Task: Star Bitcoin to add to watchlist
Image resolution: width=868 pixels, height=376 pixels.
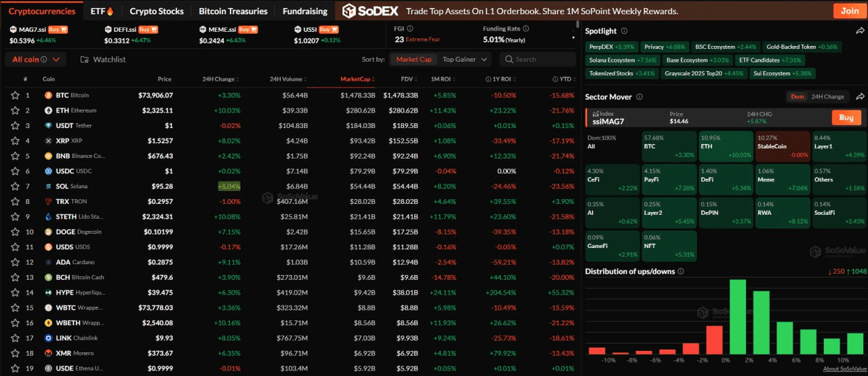Action: pyautogui.click(x=15, y=96)
